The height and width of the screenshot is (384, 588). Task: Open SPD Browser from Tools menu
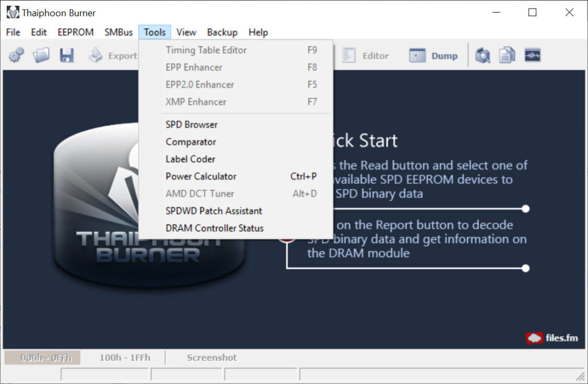pos(236,125)
